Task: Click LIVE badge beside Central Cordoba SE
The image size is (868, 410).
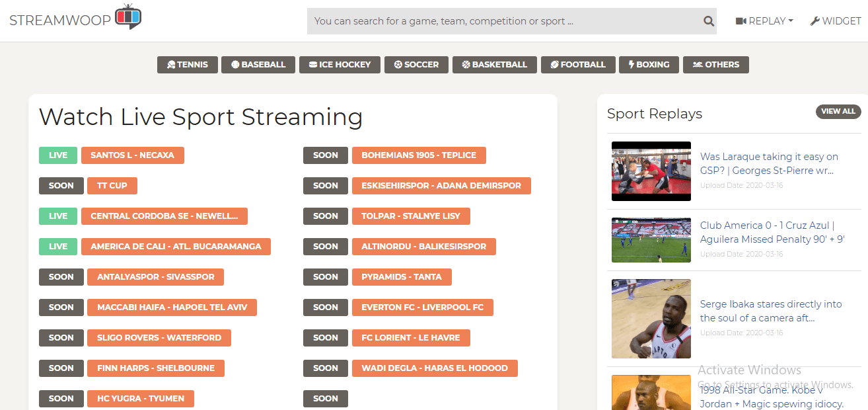Action: (58, 216)
